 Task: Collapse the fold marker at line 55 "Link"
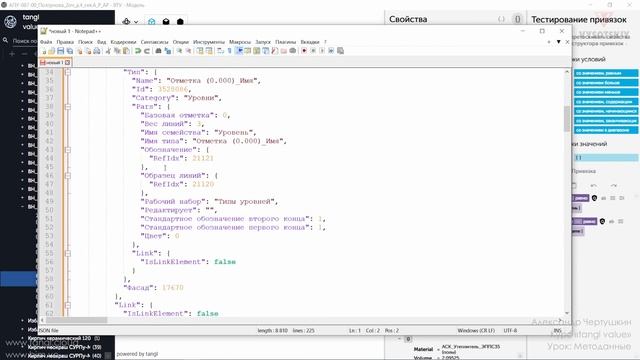click(68, 253)
